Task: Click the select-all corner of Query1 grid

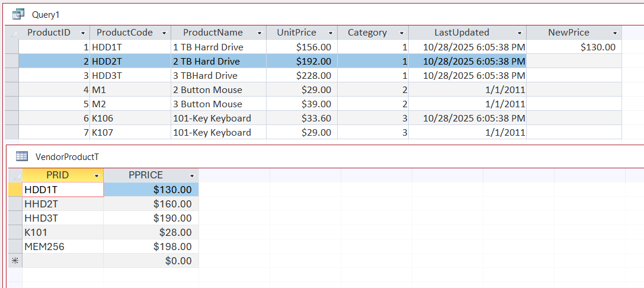Action: click(12, 33)
